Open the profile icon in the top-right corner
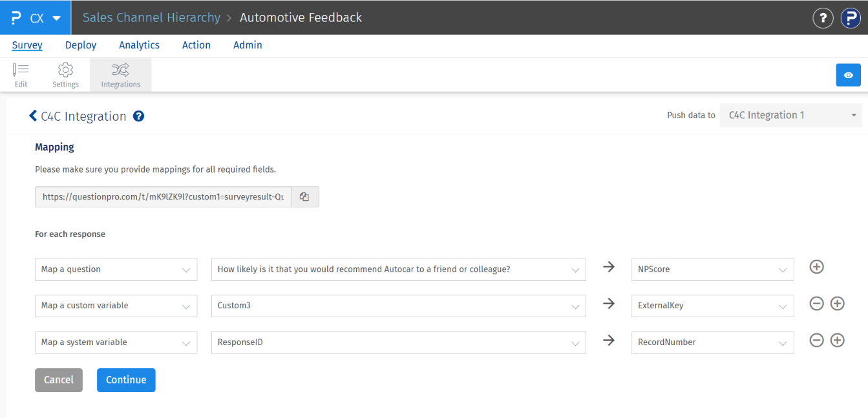868x418 pixels. tap(851, 17)
